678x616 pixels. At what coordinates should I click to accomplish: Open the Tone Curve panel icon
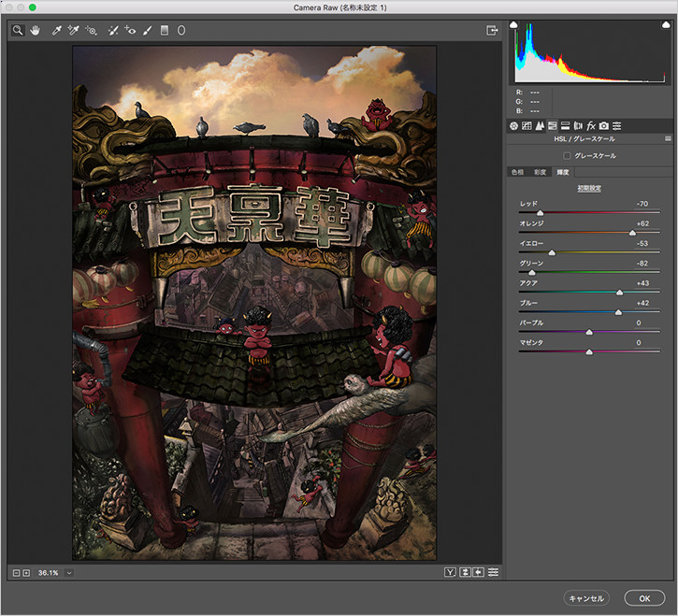[x=527, y=126]
